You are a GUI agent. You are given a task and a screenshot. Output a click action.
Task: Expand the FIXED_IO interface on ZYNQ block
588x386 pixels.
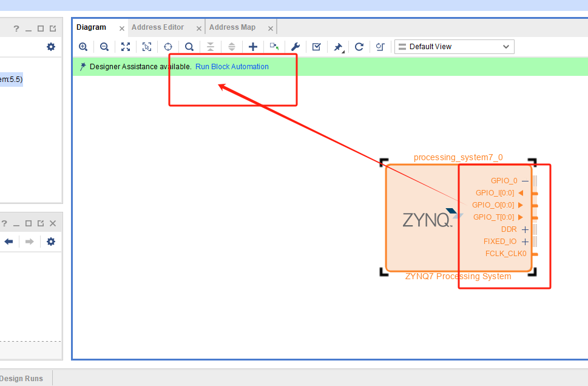click(x=525, y=242)
